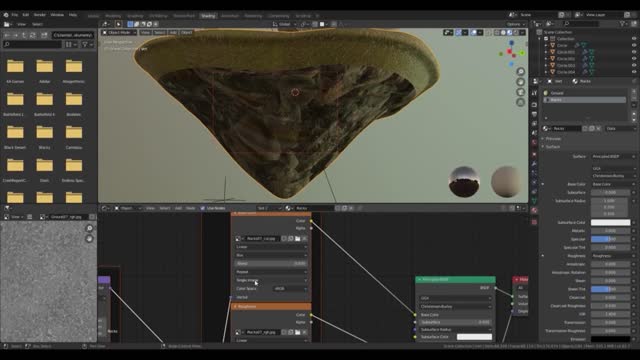Expand the Preview panel in properties
The image size is (640, 360).
coord(553,139)
